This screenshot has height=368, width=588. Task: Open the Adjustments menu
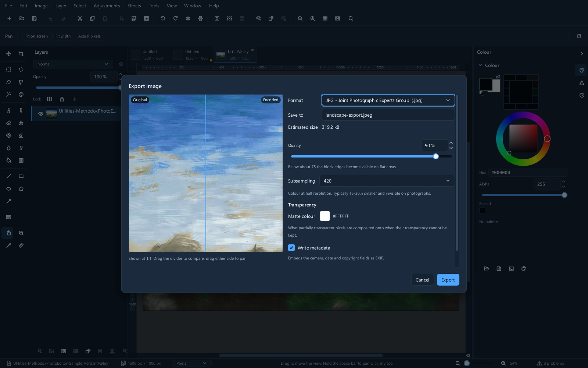pos(107,6)
